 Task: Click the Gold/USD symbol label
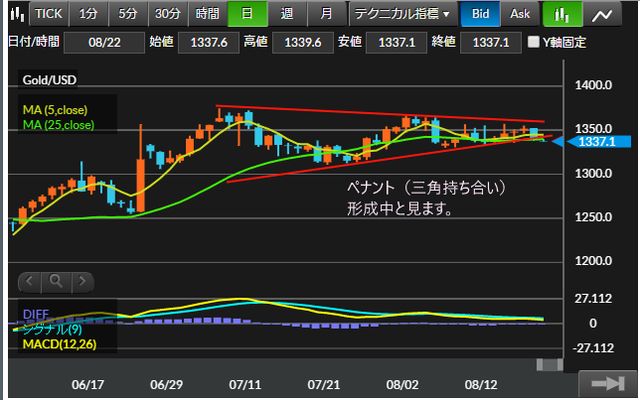point(49,80)
